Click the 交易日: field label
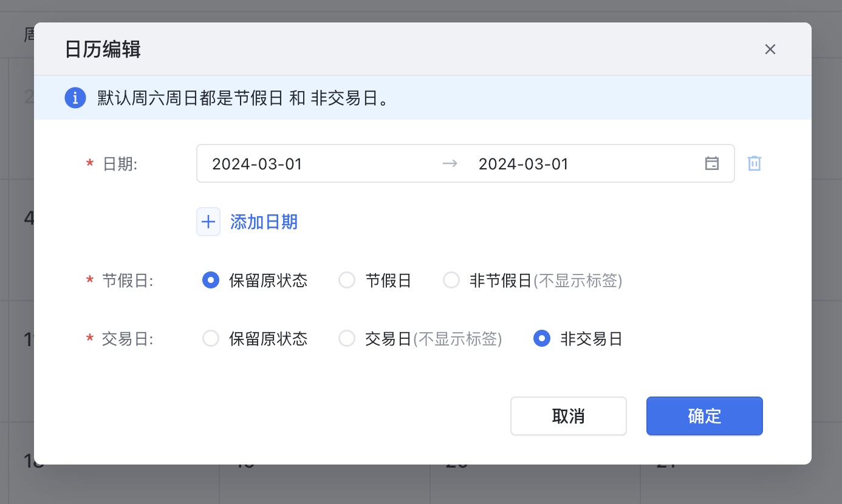 128,339
